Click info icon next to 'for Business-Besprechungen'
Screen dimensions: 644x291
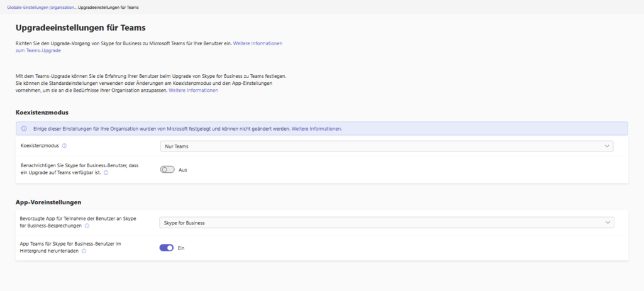pos(87,225)
